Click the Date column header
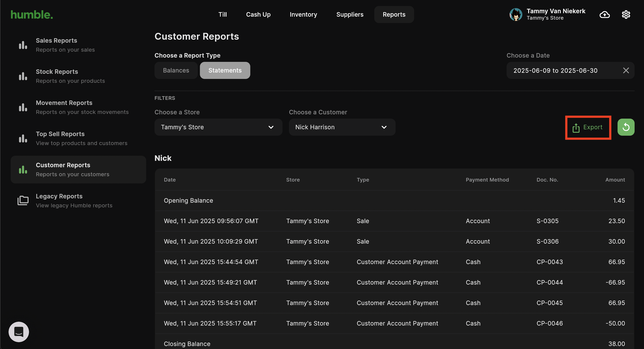Image resolution: width=644 pixels, height=349 pixels. coord(170,180)
